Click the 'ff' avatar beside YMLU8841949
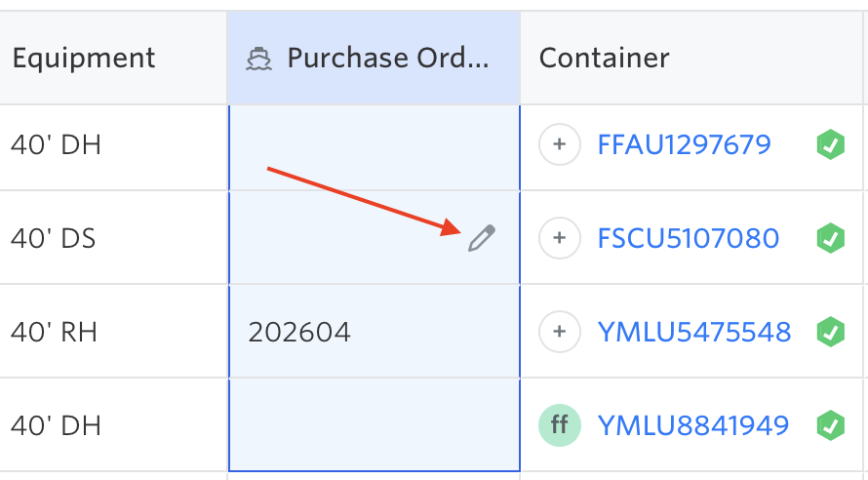This screenshot has width=868, height=480. tap(560, 425)
